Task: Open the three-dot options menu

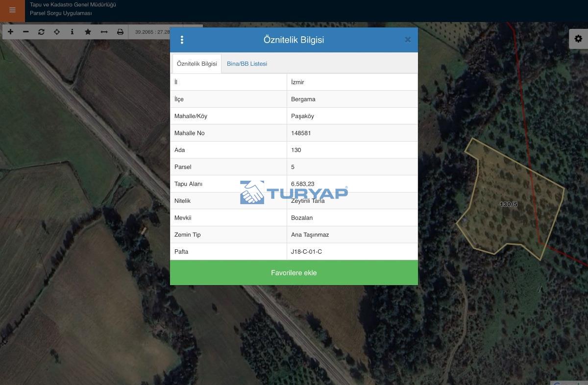Action: 182,40
